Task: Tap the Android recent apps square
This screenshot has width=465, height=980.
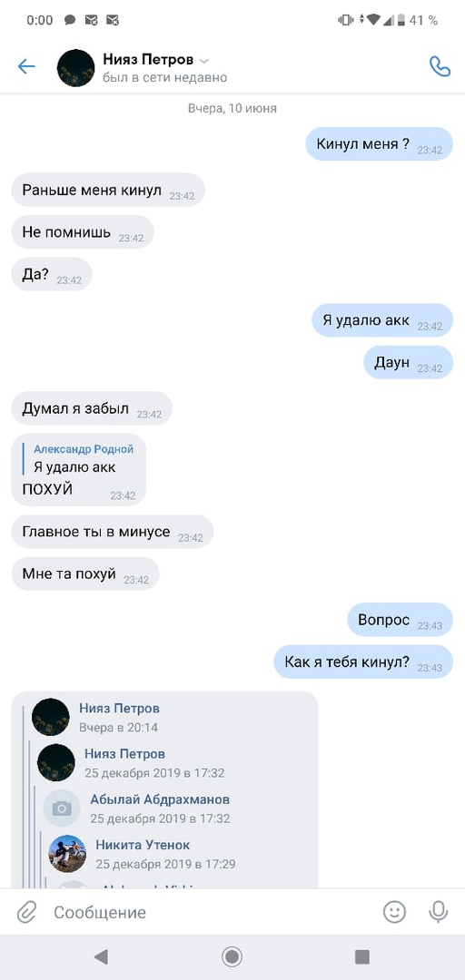Action: point(361,956)
